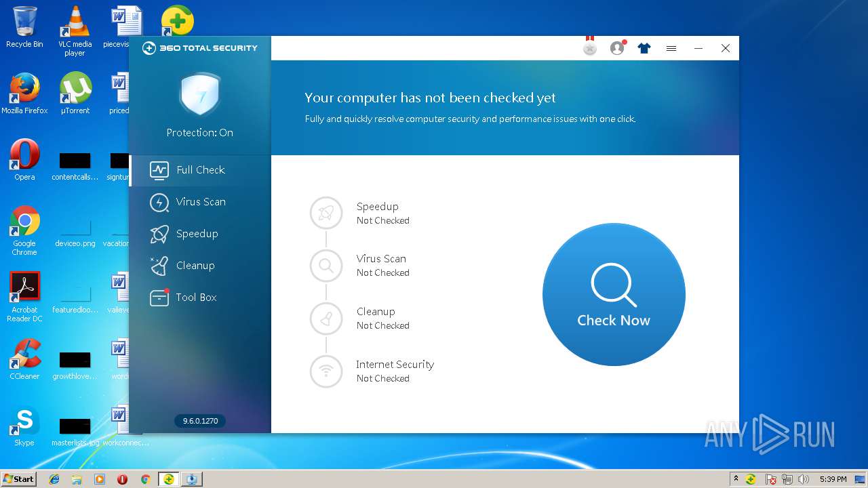Viewport: 868px width, 488px height.
Task: Open the Speedup section in sidebar
Action: click(x=200, y=234)
